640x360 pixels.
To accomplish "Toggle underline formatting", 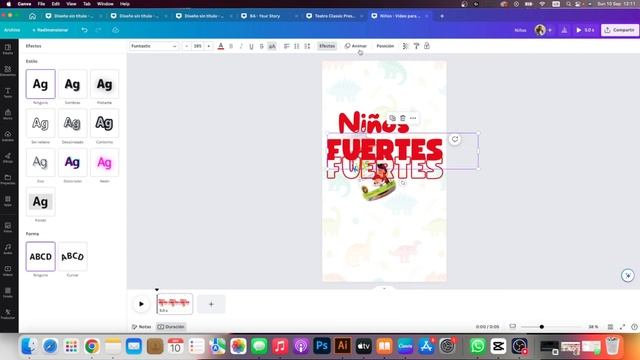I will coord(251,46).
